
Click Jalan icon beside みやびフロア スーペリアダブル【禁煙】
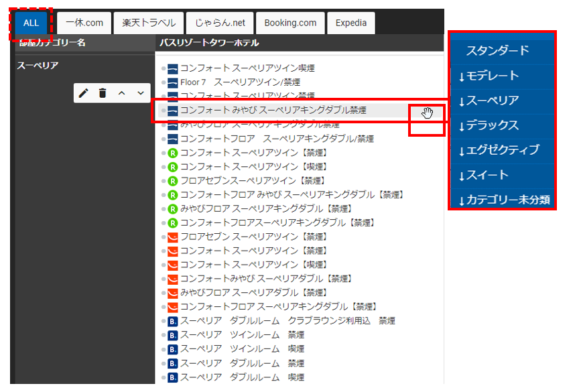[x=172, y=293]
